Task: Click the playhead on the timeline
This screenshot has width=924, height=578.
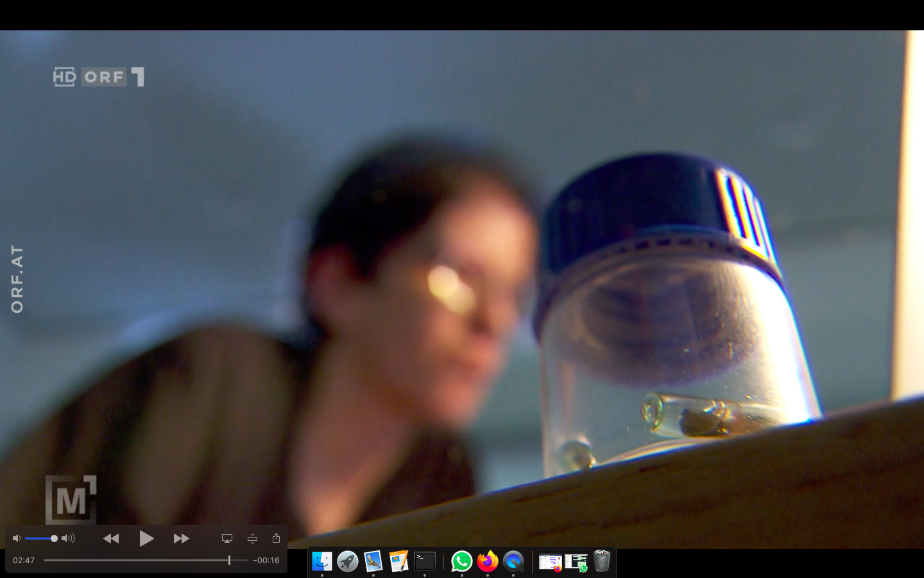Action: click(229, 560)
